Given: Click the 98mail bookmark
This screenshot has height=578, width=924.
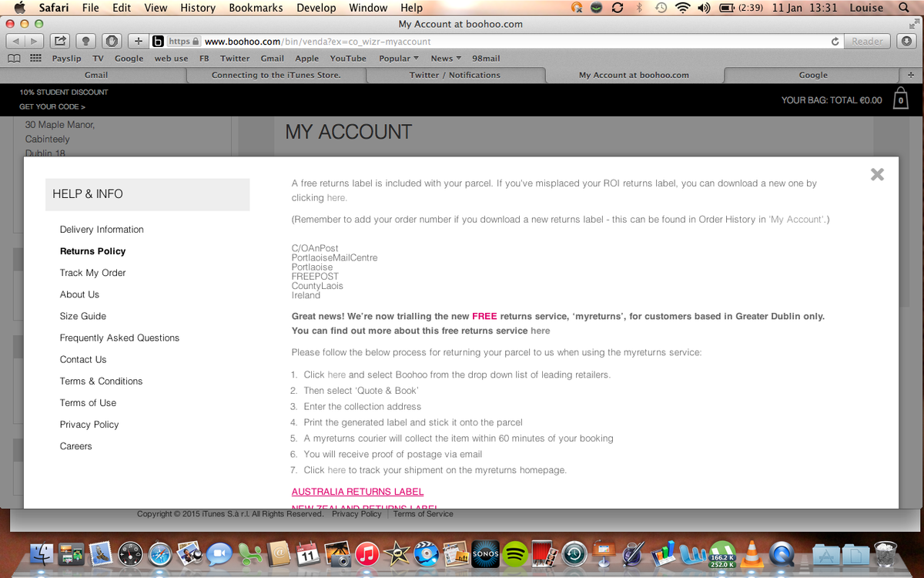Looking at the screenshot, I should (x=486, y=58).
